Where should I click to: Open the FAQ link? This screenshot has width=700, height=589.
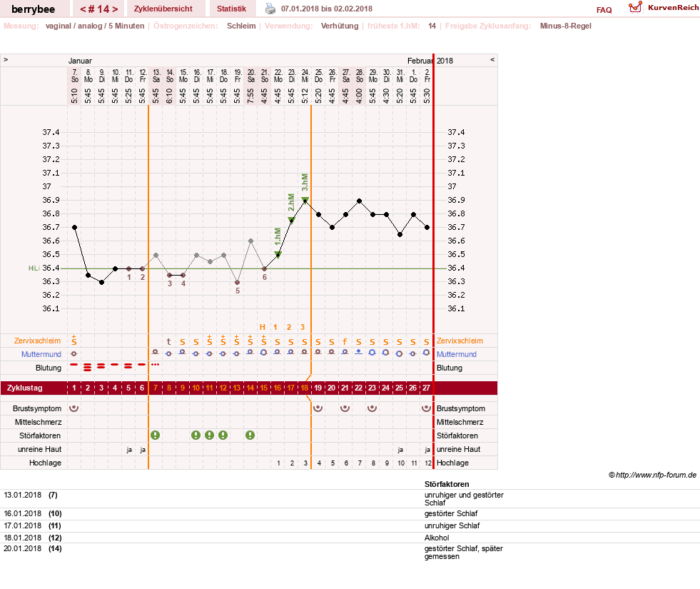point(604,10)
